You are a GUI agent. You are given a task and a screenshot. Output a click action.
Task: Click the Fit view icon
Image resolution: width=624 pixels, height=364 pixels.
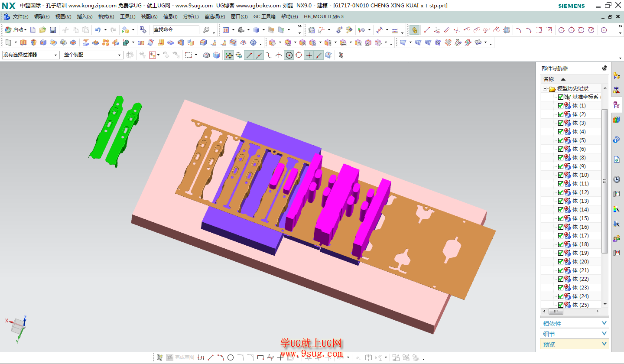[x=226, y=29]
